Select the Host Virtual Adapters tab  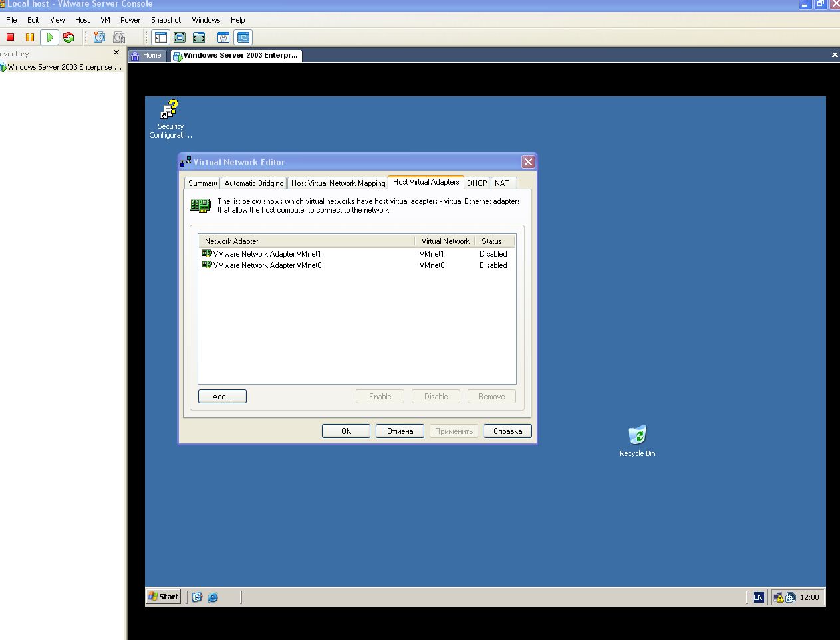coord(426,182)
